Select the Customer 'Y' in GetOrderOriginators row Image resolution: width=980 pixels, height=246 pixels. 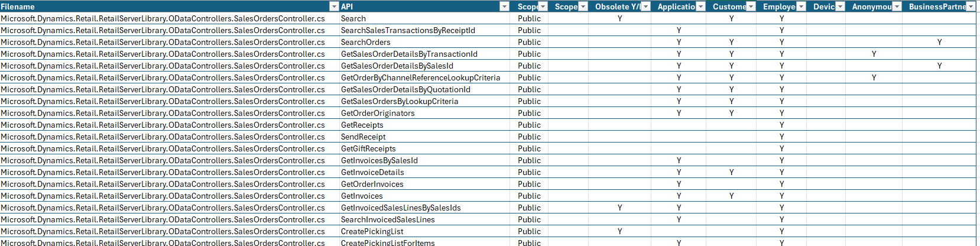731,113
